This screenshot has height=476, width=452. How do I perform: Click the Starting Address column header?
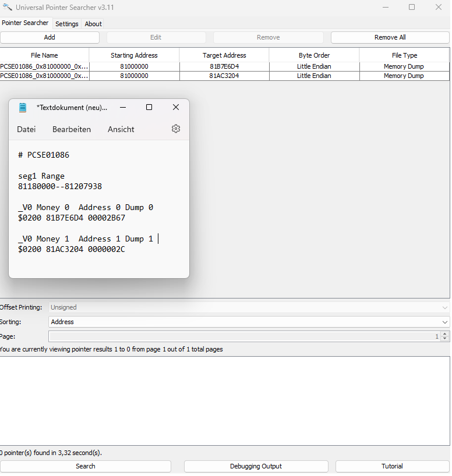click(x=134, y=55)
